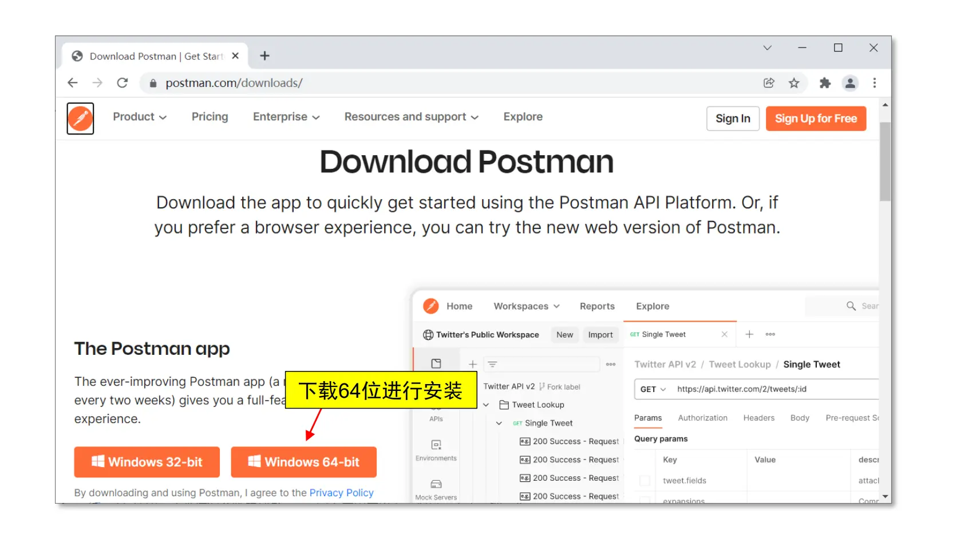Click the scrollbar up arrow
This screenshot has height=534, width=980.
point(886,105)
